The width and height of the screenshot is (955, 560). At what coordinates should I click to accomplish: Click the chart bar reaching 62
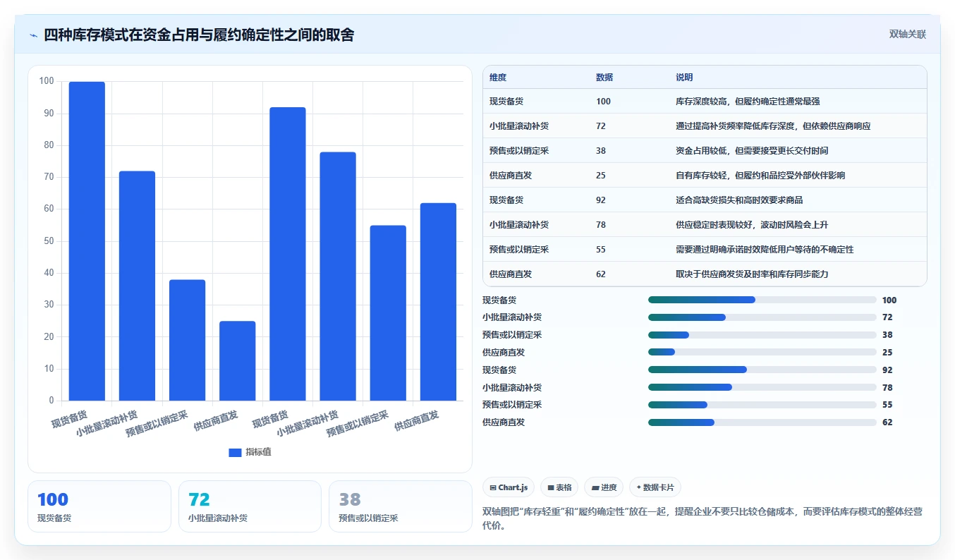click(438, 302)
